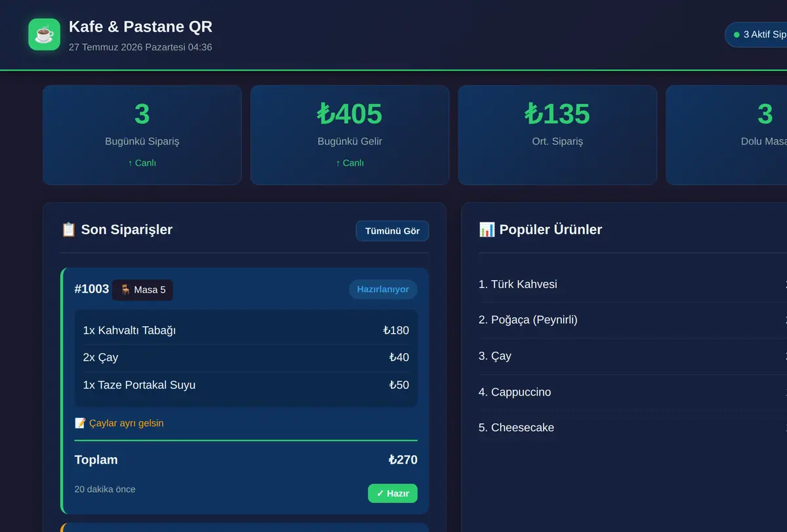Select 2. Poğaça (Peynirli) in popular products
787x532 pixels.
coord(528,320)
